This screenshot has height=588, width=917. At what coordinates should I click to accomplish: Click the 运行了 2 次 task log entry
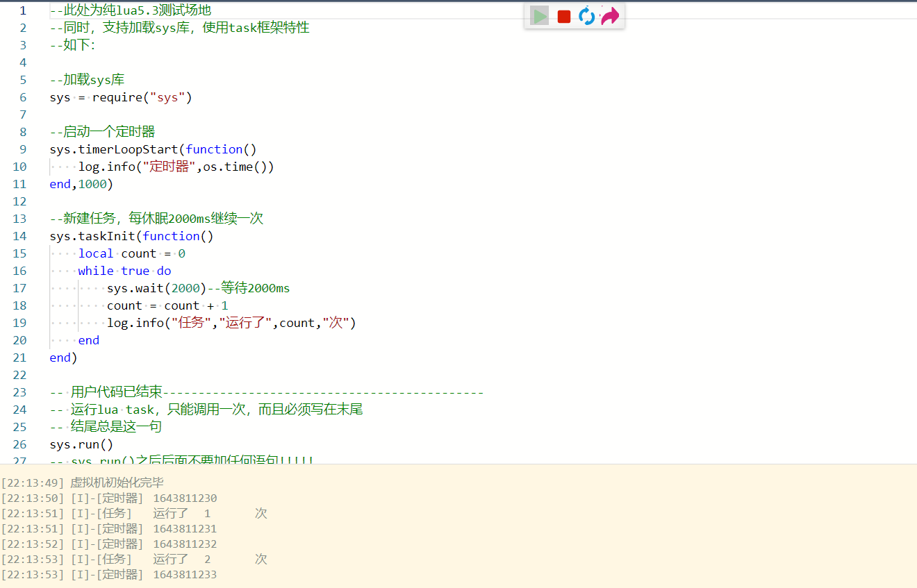pyautogui.click(x=170, y=559)
